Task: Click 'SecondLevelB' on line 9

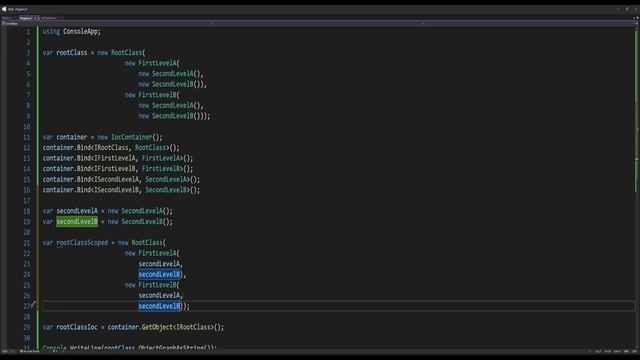Action: coord(173,116)
